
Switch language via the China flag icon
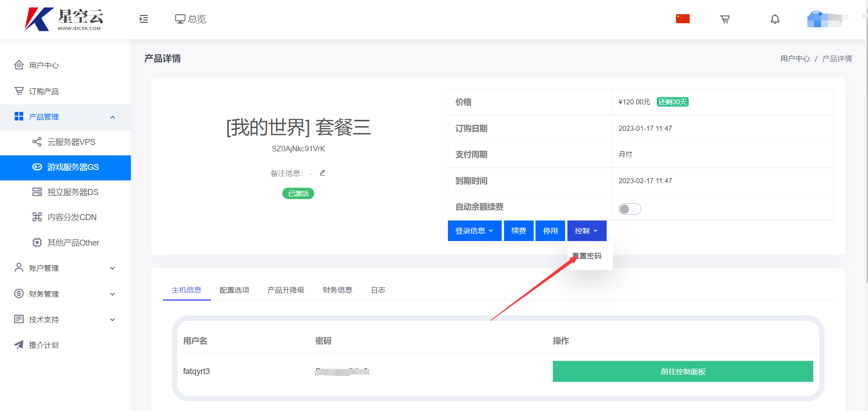[683, 19]
